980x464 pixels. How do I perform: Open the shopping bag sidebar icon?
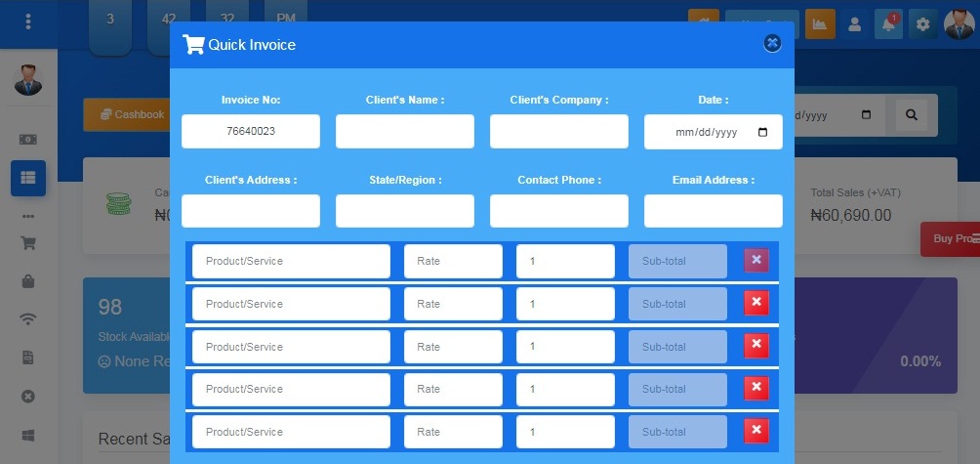click(28, 281)
